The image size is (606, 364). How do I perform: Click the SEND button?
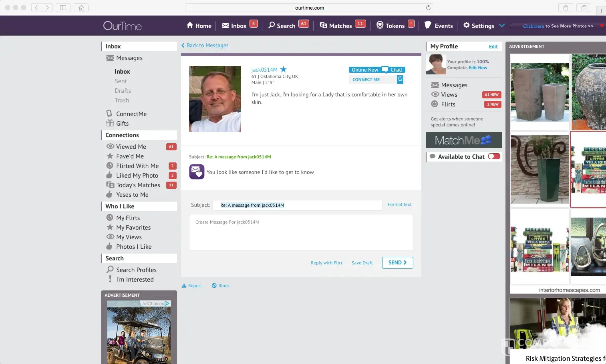pos(398,263)
